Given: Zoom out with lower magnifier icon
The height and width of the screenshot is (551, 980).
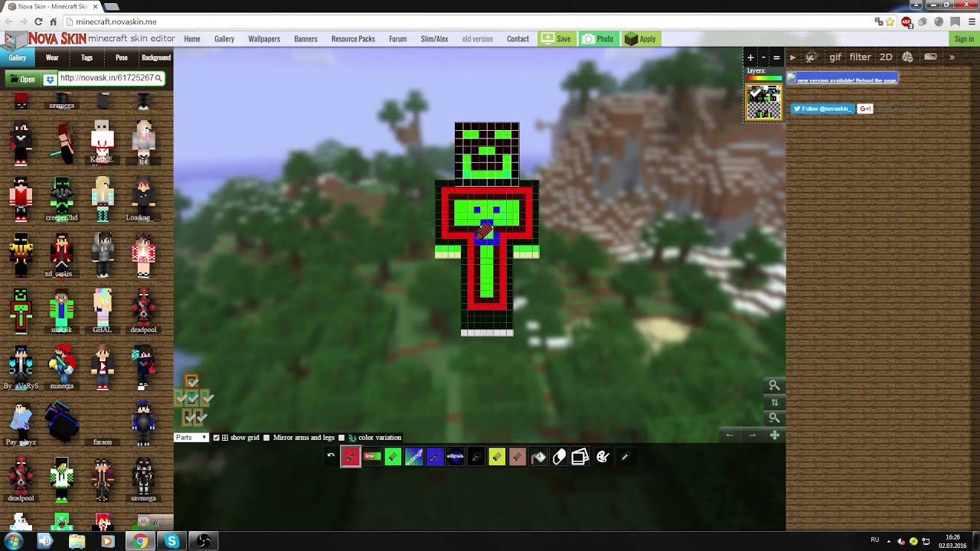Looking at the screenshot, I should click(774, 418).
